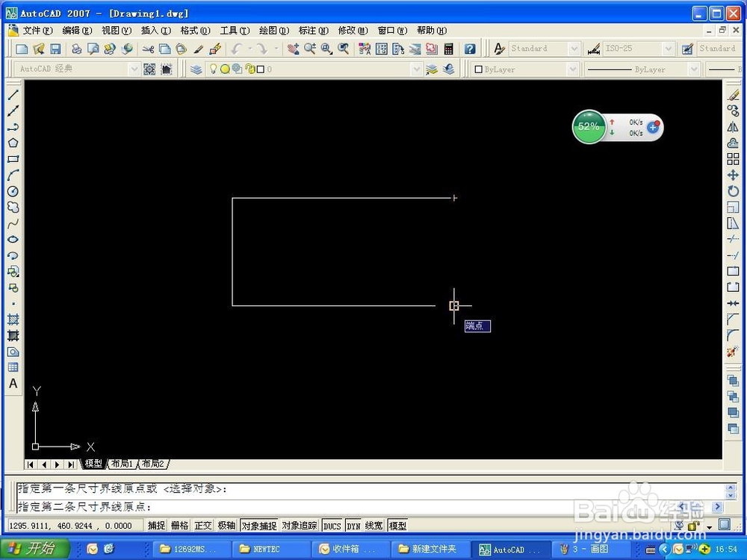Click the Plot (print) icon

pyautogui.click(x=77, y=49)
